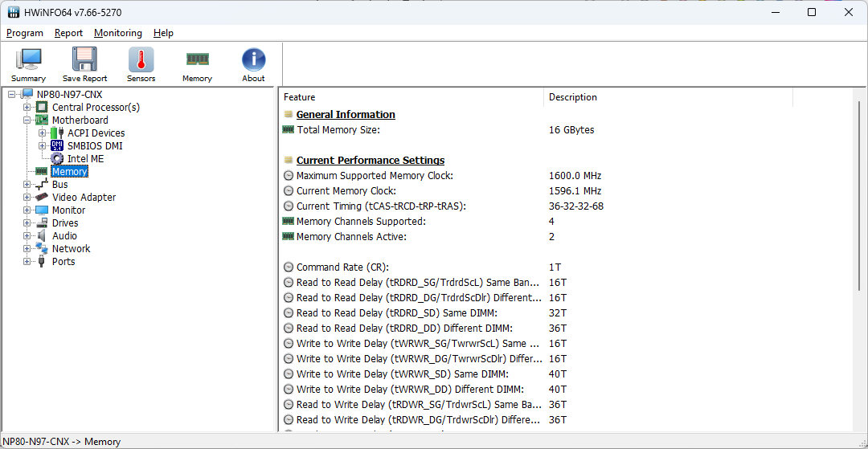
Task: Expand the Bus node
Action: pos(27,185)
